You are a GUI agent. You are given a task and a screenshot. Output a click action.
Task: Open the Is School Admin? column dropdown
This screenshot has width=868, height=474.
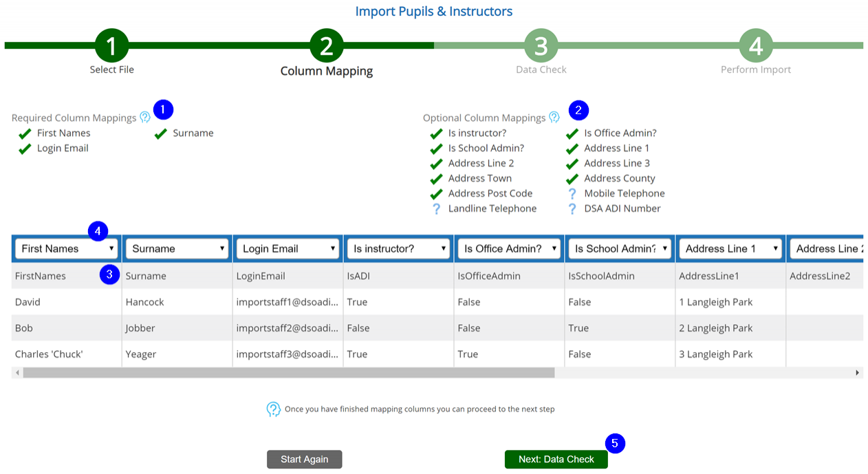pos(620,248)
